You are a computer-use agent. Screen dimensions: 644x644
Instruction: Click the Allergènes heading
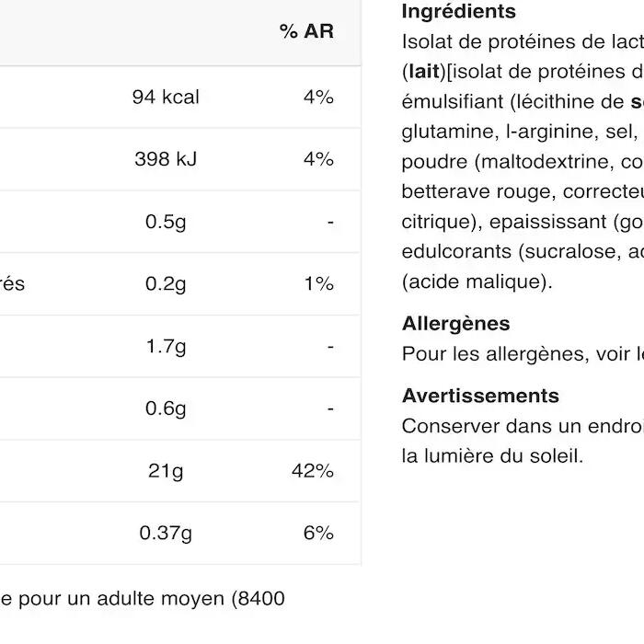point(455,324)
